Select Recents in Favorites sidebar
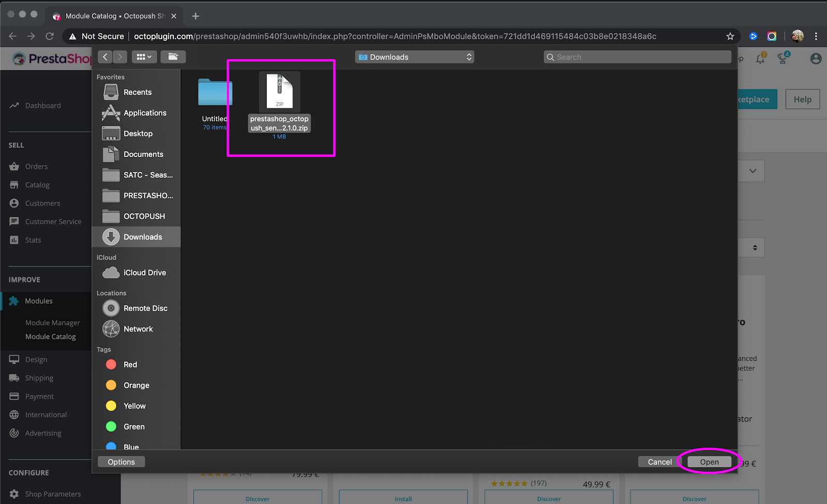Image resolution: width=827 pixels, height=504 pixels. pos(137,92)
